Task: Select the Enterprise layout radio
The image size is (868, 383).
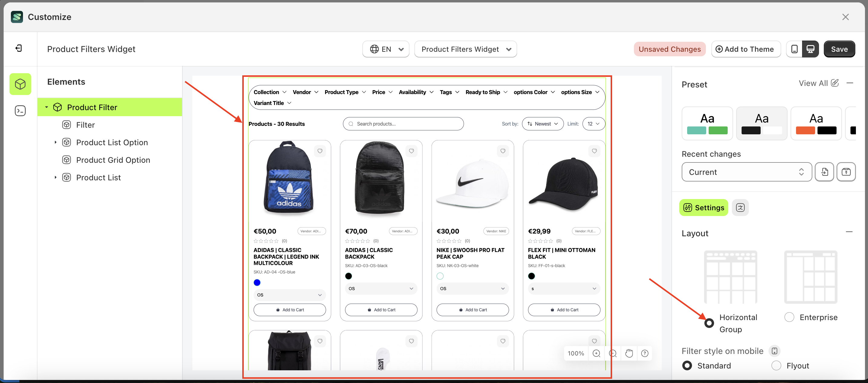Action: [x=789, y=317]
